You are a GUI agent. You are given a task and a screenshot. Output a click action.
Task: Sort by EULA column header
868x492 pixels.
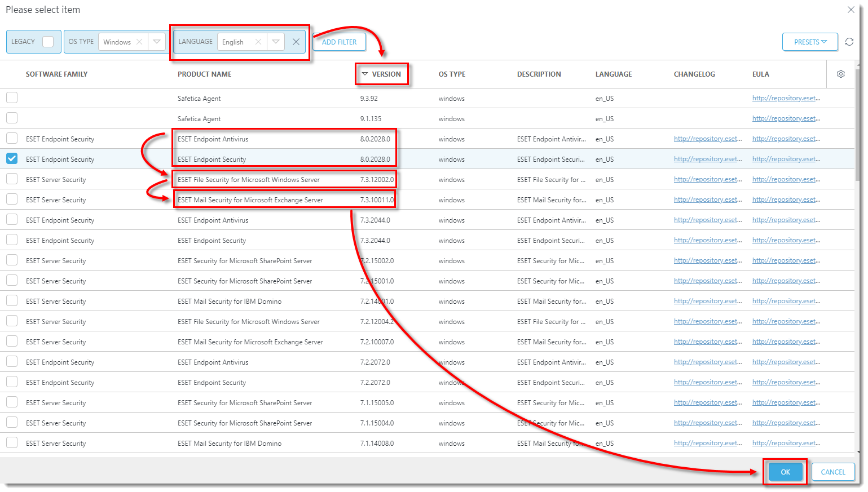tap(760, 74)
